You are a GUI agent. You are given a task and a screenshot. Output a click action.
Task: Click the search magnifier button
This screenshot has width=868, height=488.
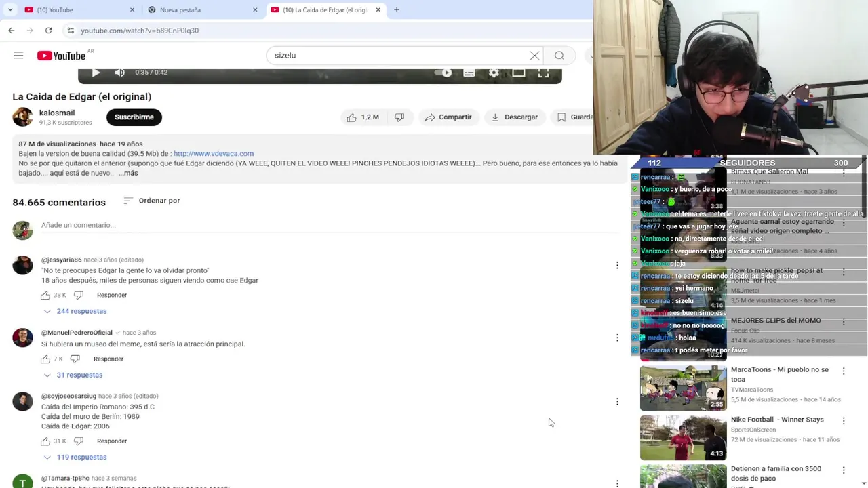coord(559,56)
